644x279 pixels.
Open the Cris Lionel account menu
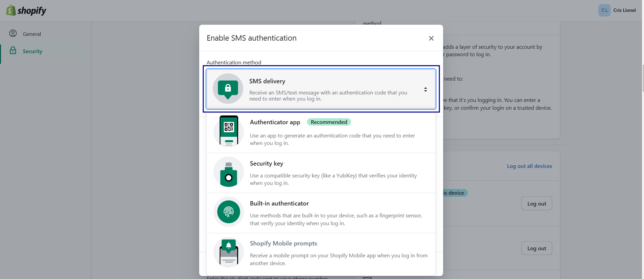tap(617, 10)
